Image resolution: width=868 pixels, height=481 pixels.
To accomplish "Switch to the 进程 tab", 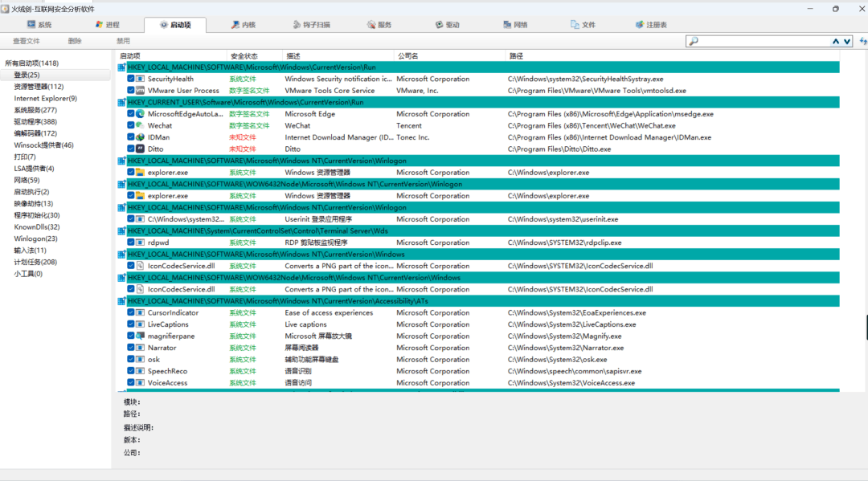I will click(108, 25).
